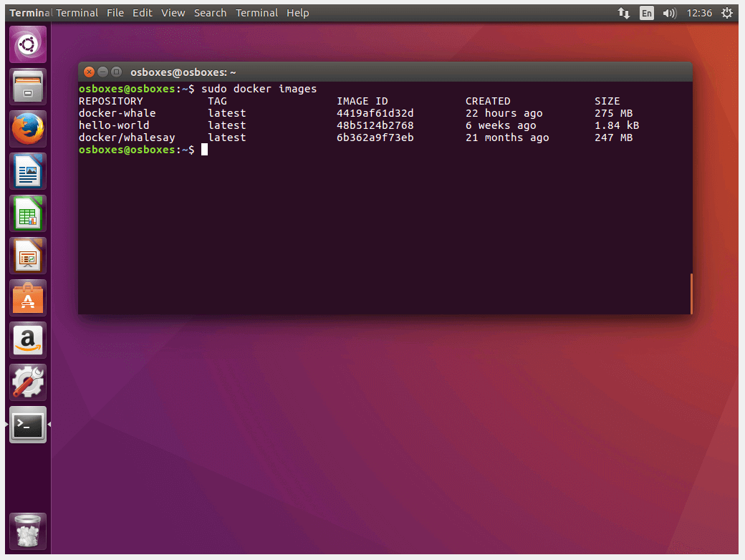This screenshot has height=560, width=745.
Task: Open System Settings from the launcher
Action: [x=28, y=382]
